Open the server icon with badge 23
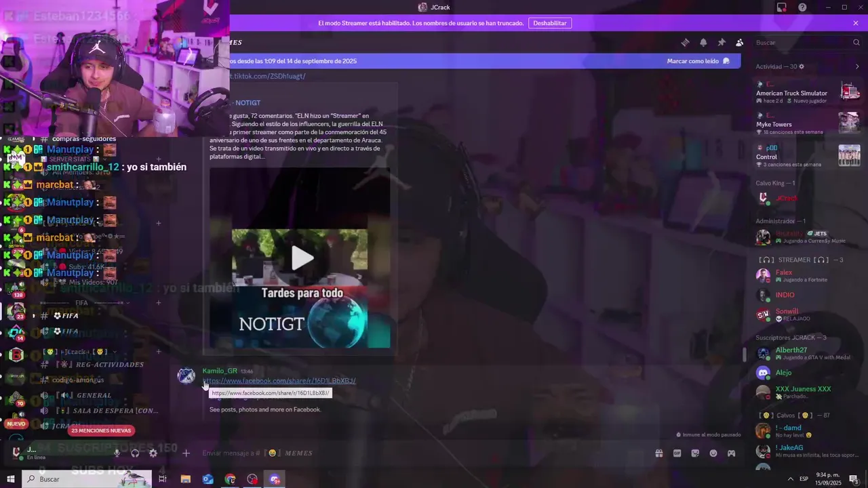868x488 pixels. tap(16, 310)
